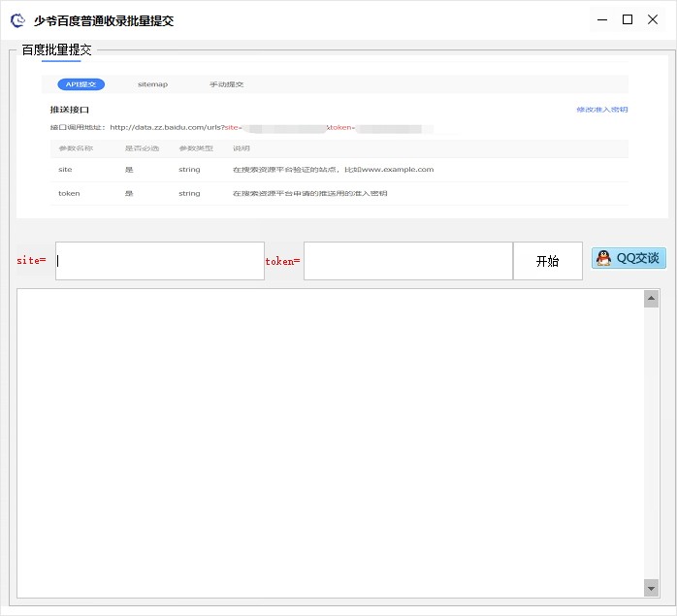This screenshot has height=616, width=677.
Task: Click the red site= label
Action: (31, 261)
